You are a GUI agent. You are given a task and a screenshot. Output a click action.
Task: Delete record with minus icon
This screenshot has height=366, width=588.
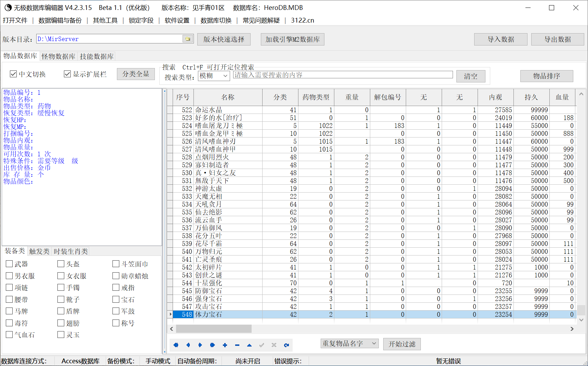pyautogui.click(x=237, y=345)
